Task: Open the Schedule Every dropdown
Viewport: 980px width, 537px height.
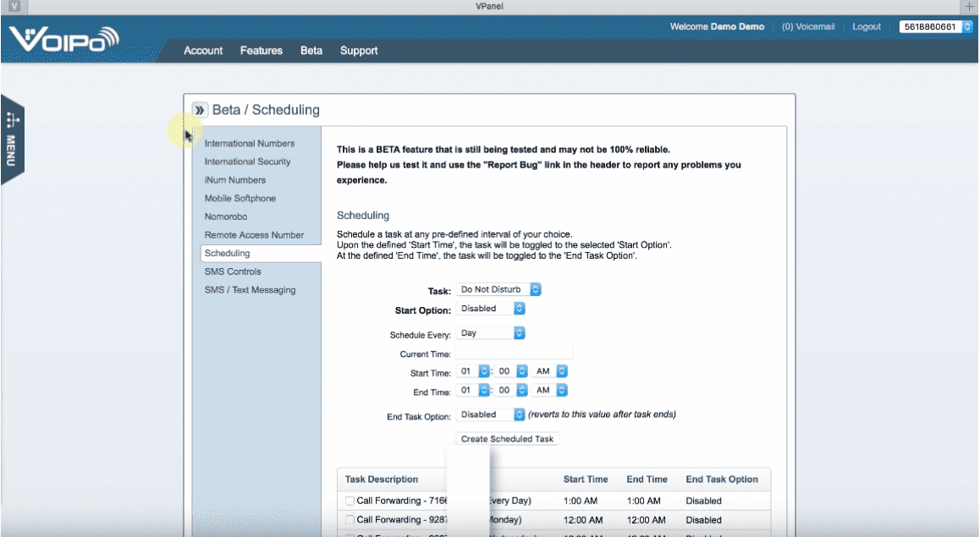Action: [x=491, y=333]
